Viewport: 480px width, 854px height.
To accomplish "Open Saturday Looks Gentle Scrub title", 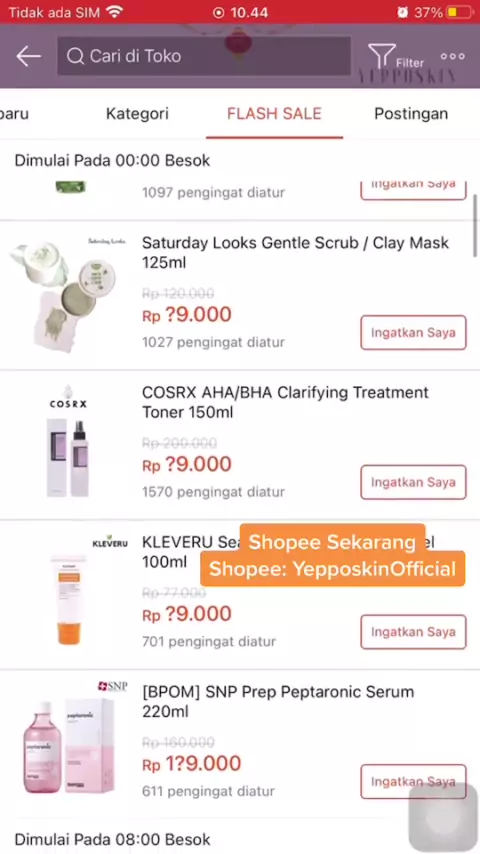I will 295,253.
